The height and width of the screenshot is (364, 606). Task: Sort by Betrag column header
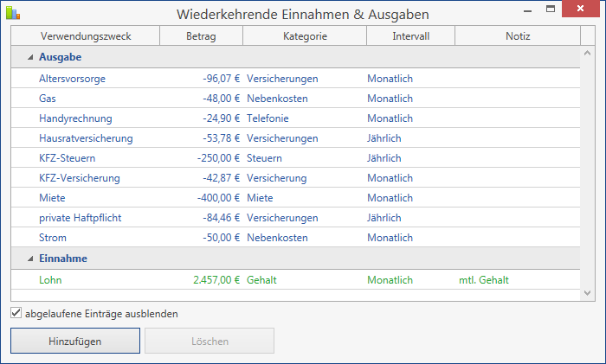coord(201,36)
